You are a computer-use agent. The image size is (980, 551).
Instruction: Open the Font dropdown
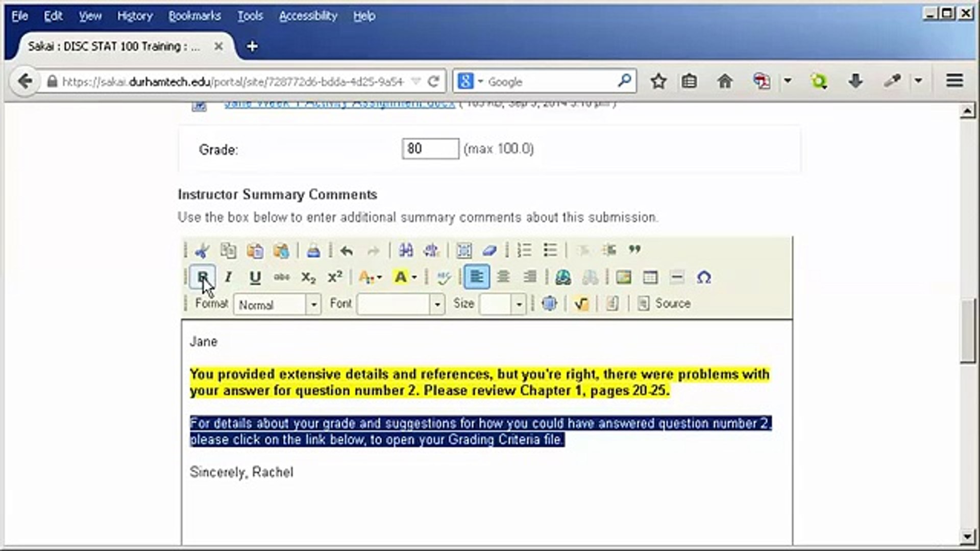tap(400, 305)
